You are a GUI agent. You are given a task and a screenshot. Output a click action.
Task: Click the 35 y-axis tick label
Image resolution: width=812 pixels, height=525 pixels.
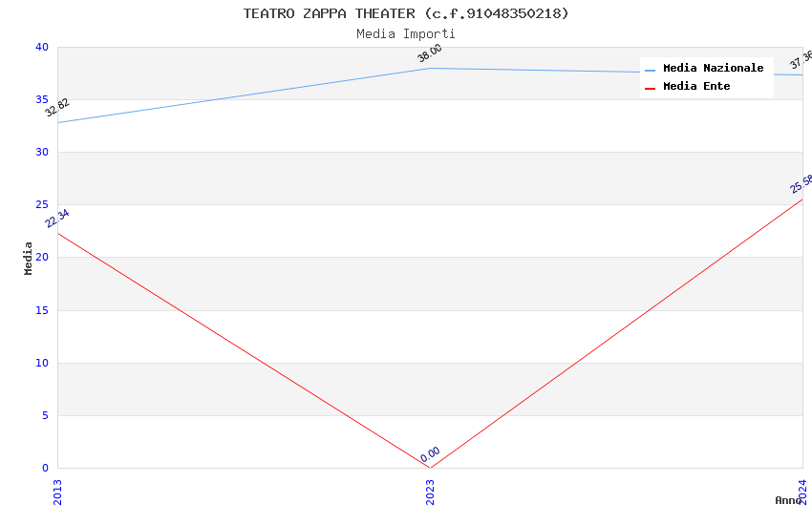coord(42,99)
